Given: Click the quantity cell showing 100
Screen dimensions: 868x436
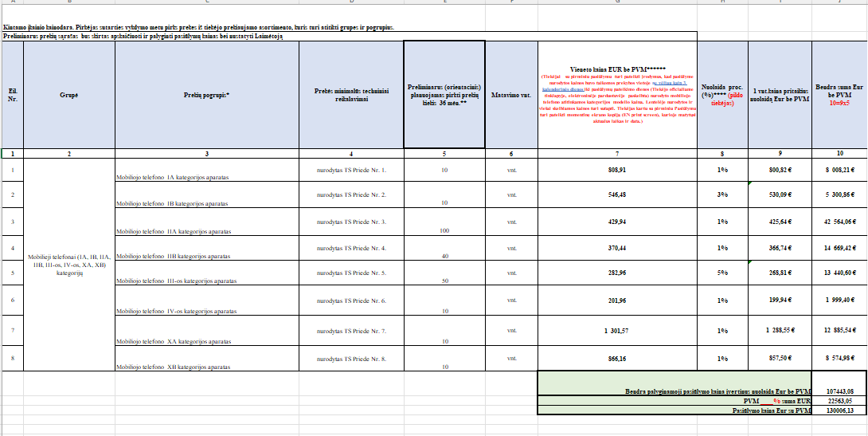Looking at the screenshot, I should pyautogui.click(x=444, y=230).
